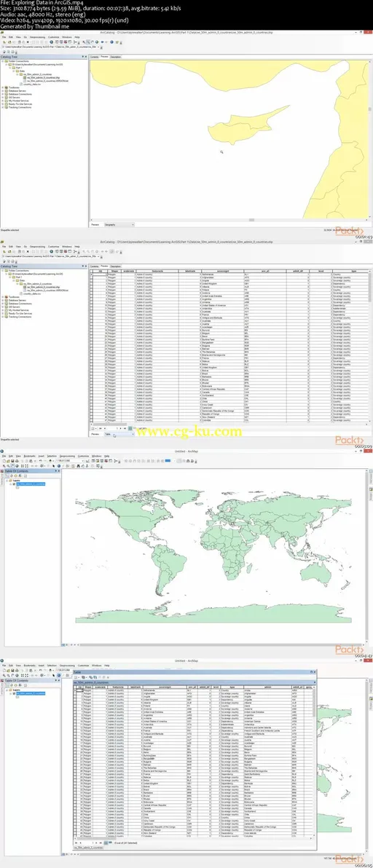Pin Catalog Tree panel in first ArcCatalog frame
The height and width of the screenshot is (868, 373).
[84, 57]
